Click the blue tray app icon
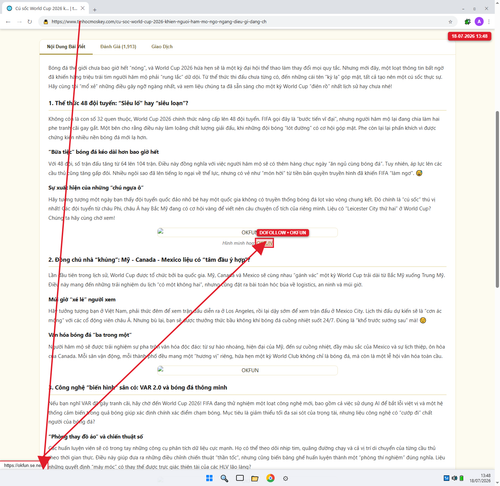 coord(446,478)
